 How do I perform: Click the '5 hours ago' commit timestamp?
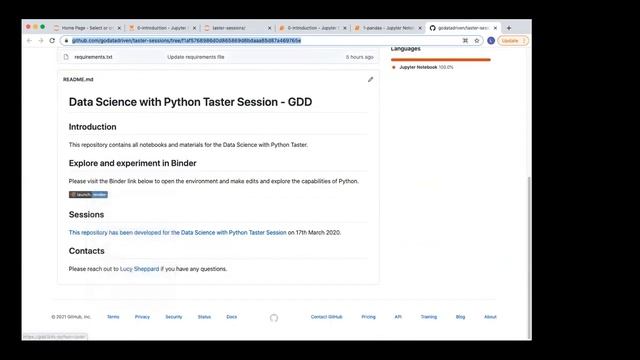click(360, 57)
